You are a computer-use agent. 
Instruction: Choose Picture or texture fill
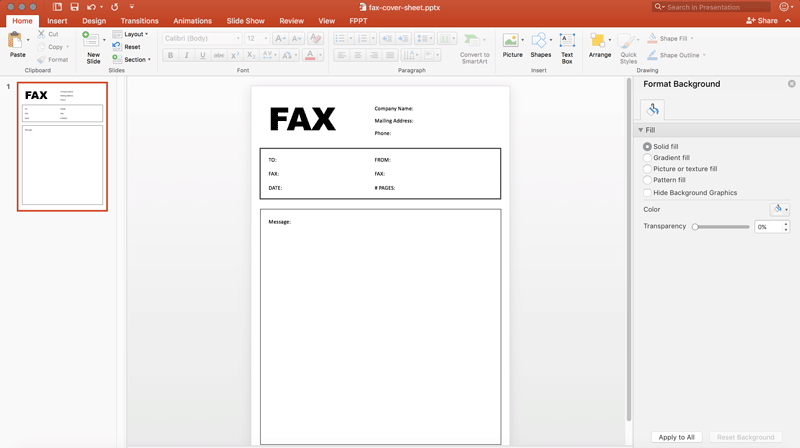coord(648,169)
